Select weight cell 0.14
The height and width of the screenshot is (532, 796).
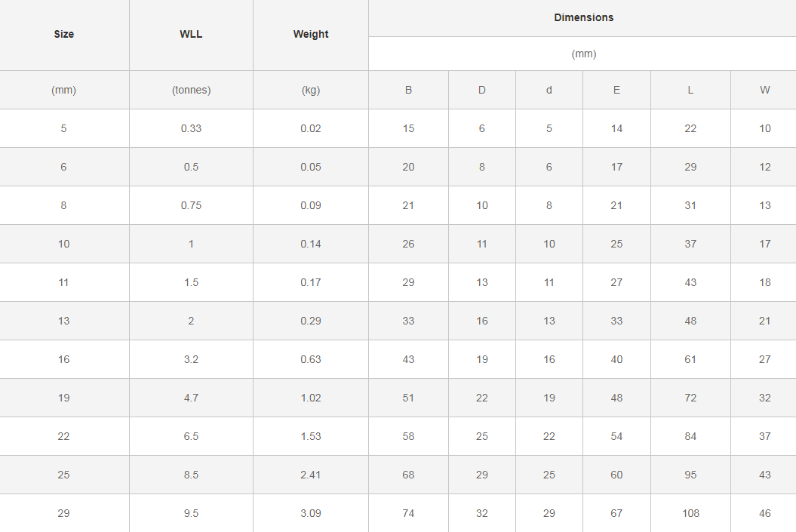311,244
